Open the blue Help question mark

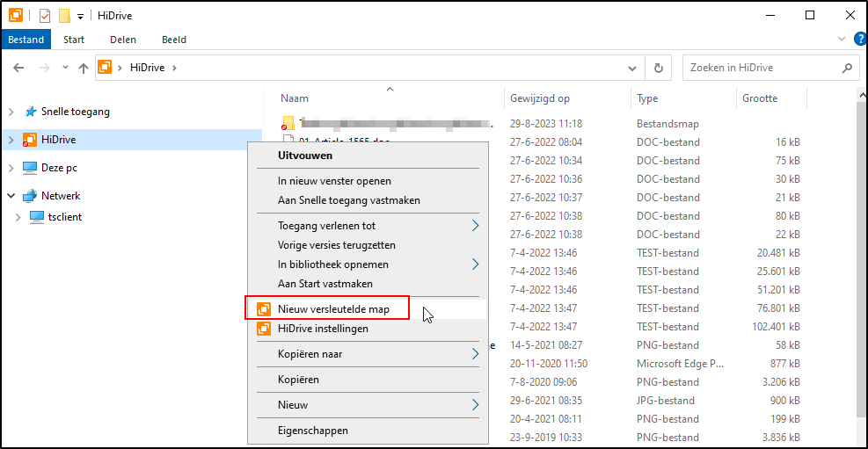[860, 39]
